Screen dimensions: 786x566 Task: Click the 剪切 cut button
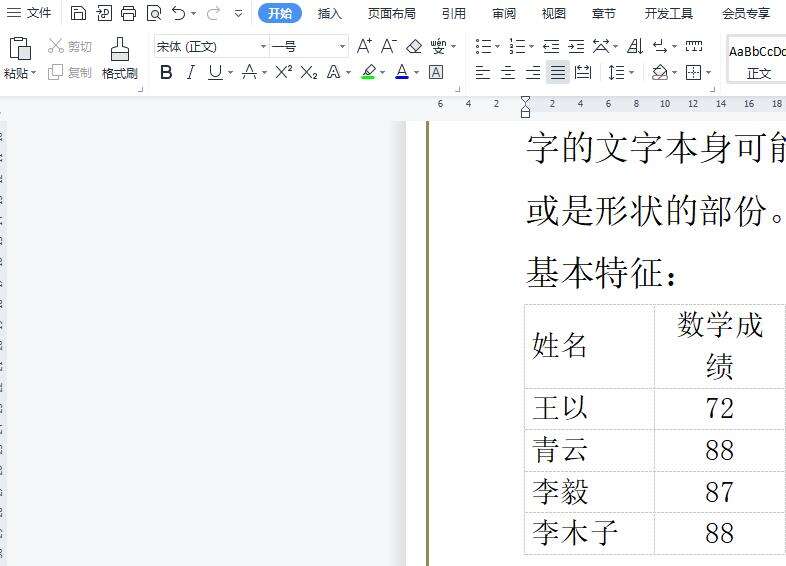tap(70, 47)
